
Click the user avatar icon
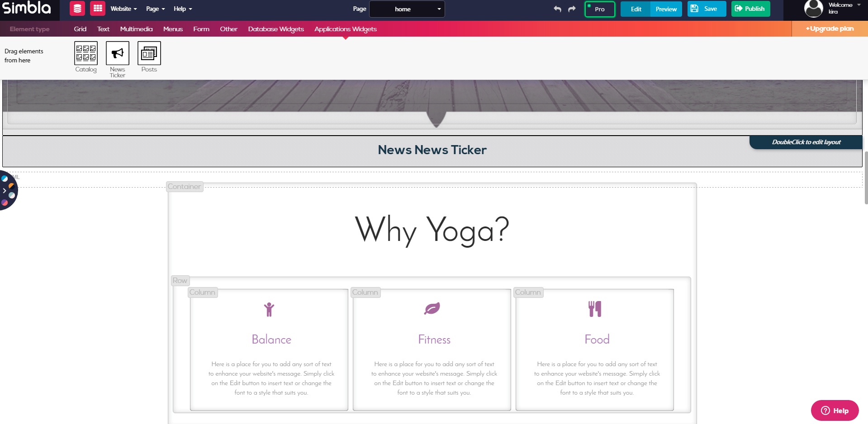(x=813, y=9)
